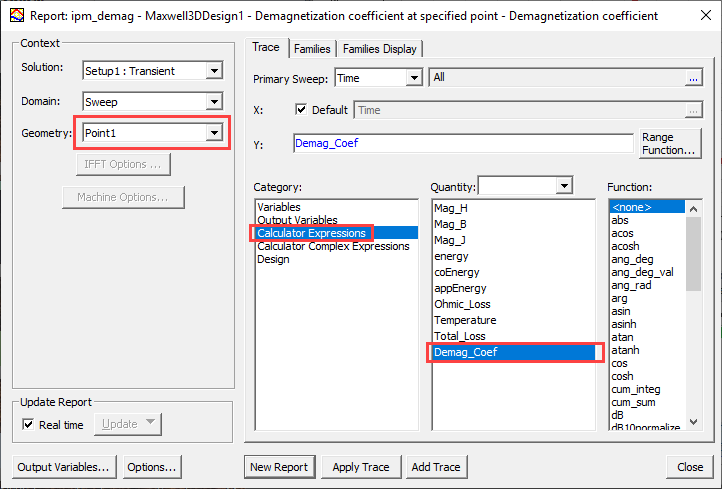
Task: Open the Domain Sweep dropdown
Action: click(x=214, y=102)
